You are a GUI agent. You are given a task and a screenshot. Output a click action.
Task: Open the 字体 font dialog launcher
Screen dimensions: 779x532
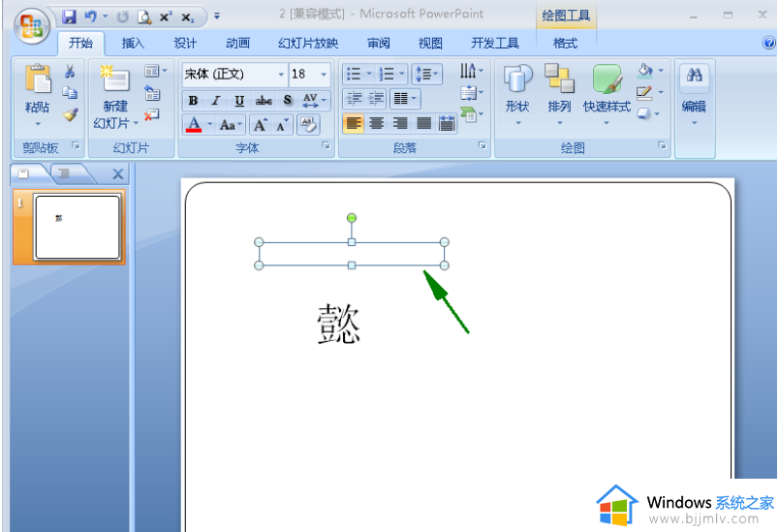[326, 145]
